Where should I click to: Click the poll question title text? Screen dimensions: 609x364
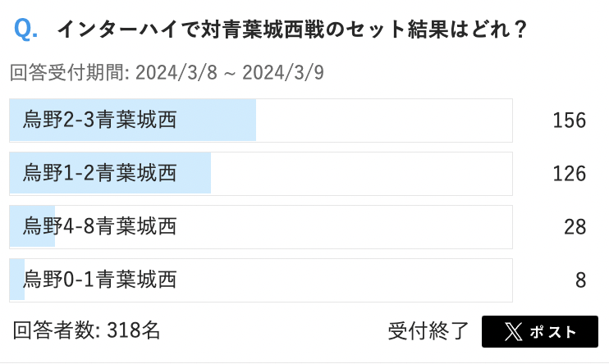tap(291, 31)
